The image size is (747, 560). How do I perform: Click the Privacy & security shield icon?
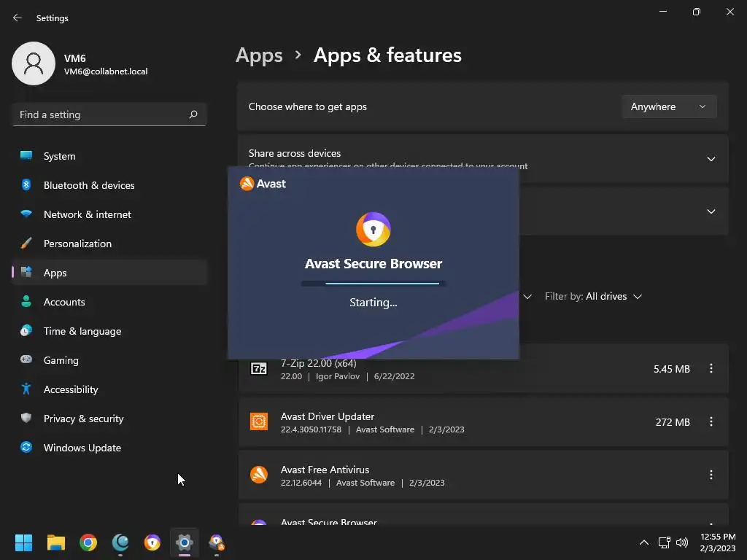tap(26, 418)
